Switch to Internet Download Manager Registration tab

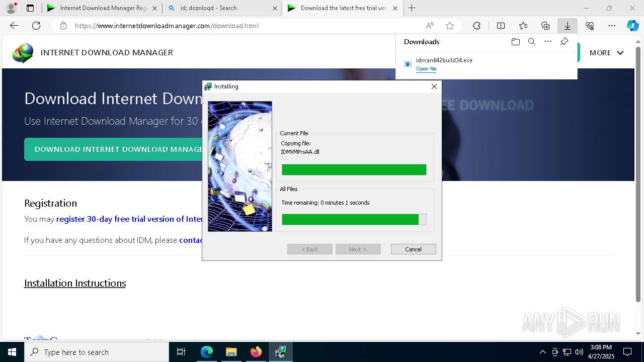pyautogui.click(x=102, y=8)
